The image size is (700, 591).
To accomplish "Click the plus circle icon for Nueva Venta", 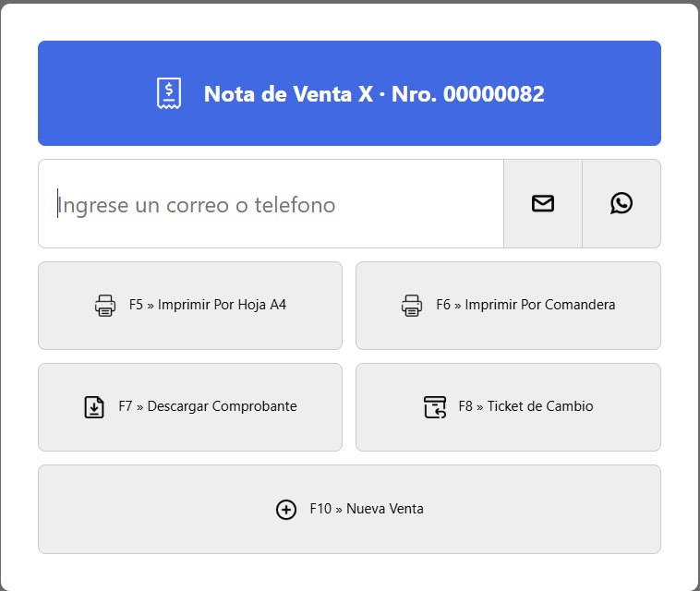I will coord(286,509).
